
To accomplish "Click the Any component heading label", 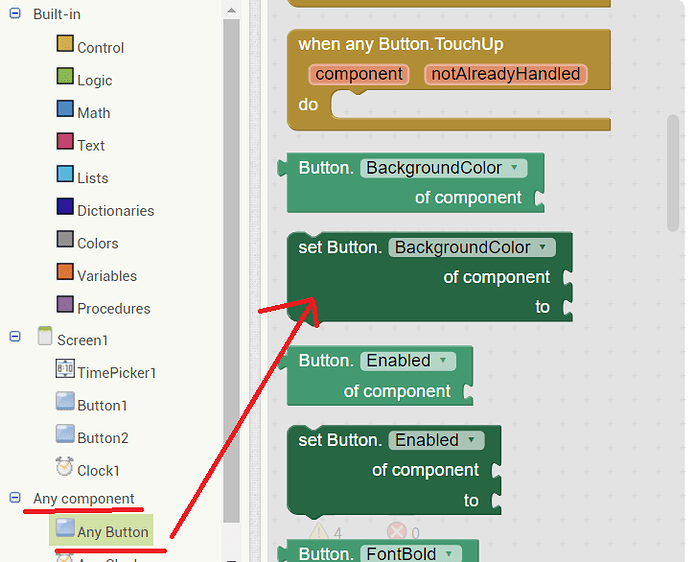I will (x=83, y=499).
